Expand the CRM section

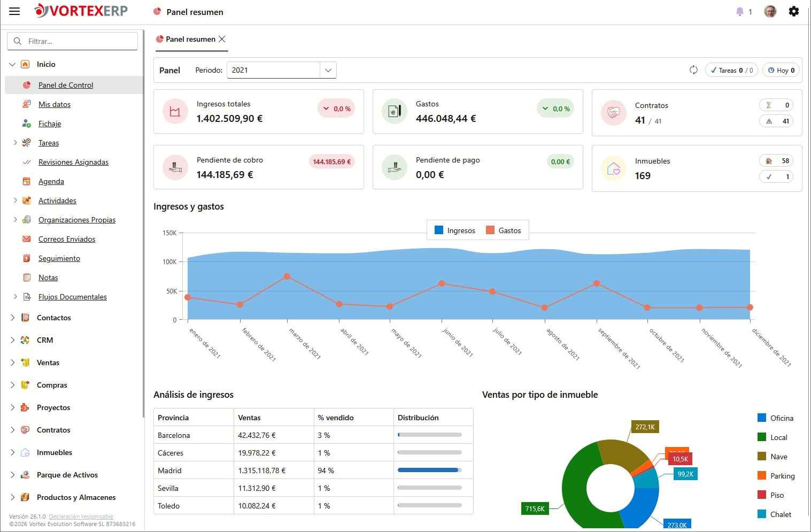click(12, 340)
